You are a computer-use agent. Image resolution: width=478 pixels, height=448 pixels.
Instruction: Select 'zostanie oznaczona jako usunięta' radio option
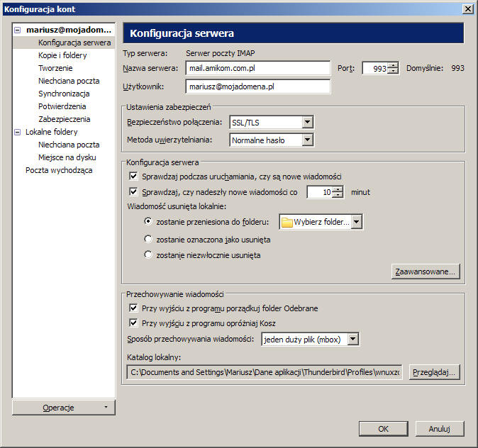click(x=148, y=240)
